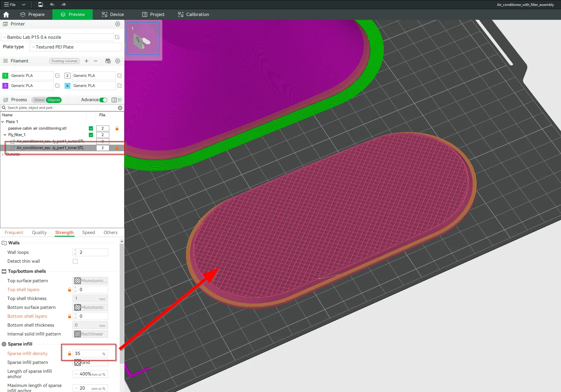Redo the last action
This screenshot has height=392, width=561.
[63, 4]
